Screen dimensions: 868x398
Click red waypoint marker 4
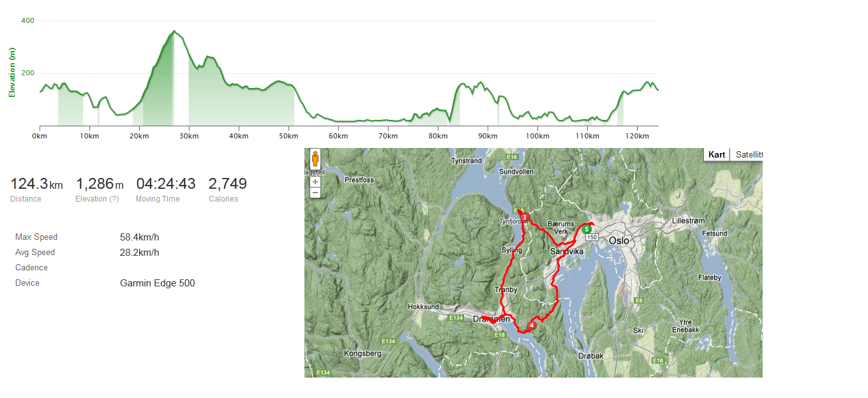[532, 325]
